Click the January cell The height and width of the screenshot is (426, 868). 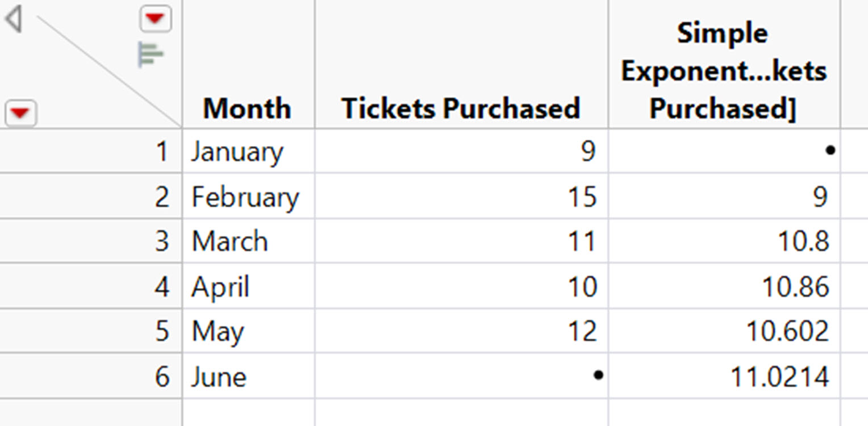coord(248,151)
